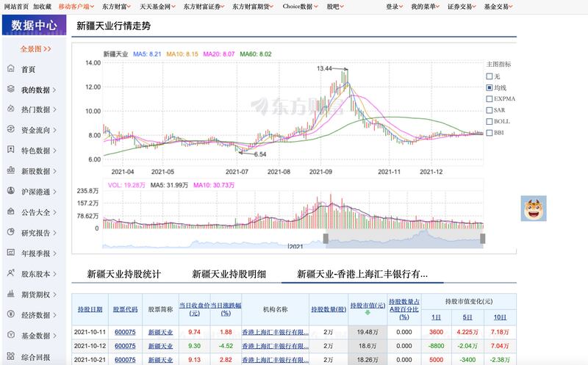Sort table by 股票代码 header
Image resolution: width=588 pixels, height=365 pixels.
click(125, 309)
